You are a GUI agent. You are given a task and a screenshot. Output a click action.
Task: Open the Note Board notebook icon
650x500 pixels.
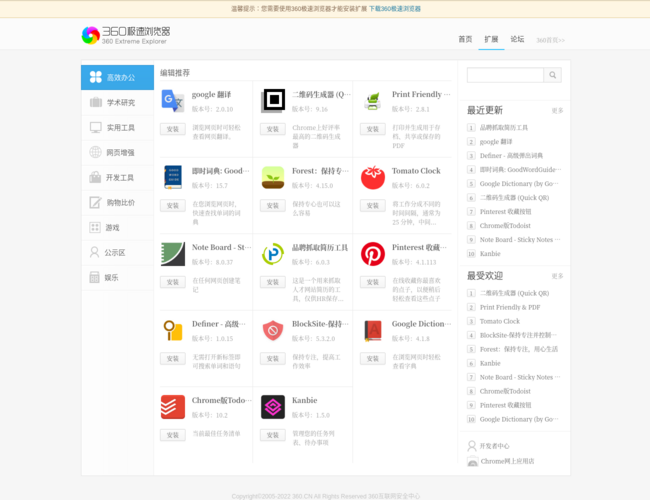coord(172,254)
